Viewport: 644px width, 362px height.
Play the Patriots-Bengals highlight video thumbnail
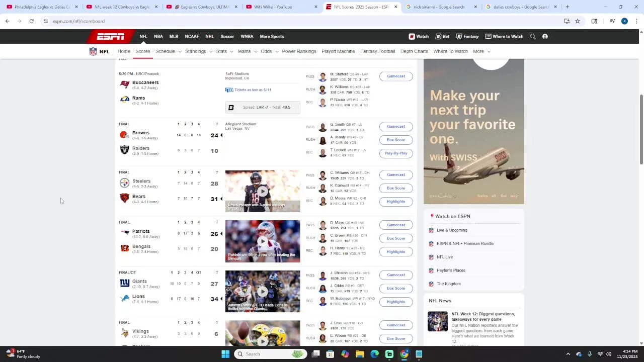coord(263,241)
